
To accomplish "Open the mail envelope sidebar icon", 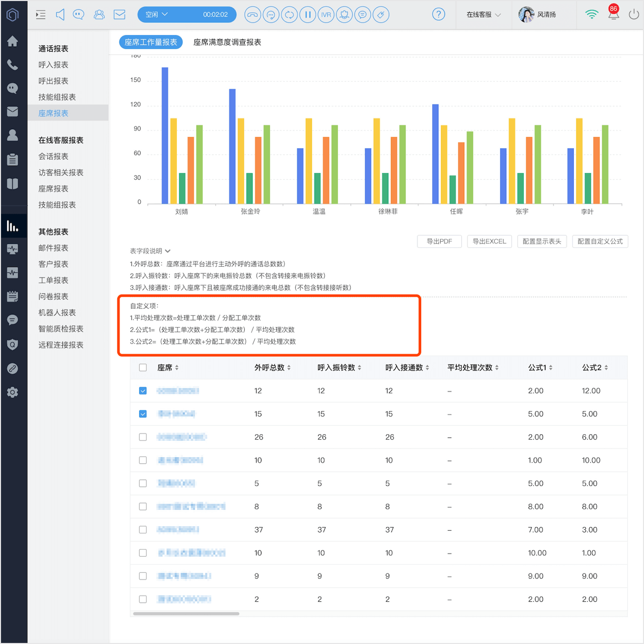I will 13,112.
